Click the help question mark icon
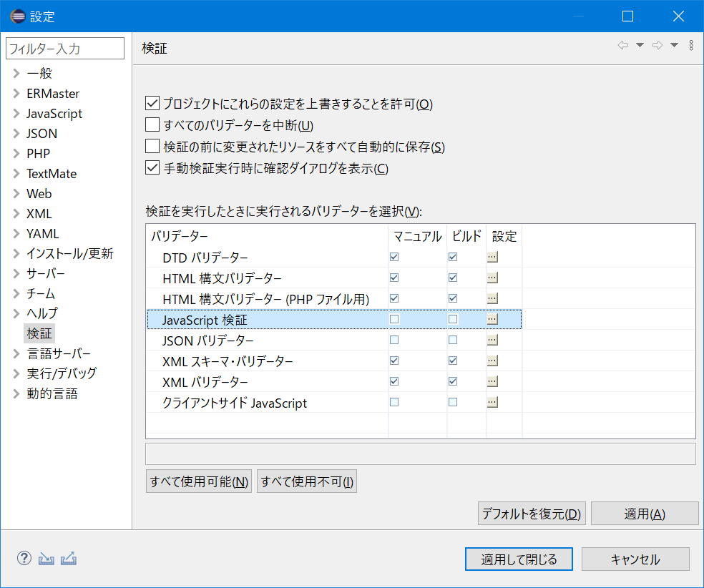 24,557
